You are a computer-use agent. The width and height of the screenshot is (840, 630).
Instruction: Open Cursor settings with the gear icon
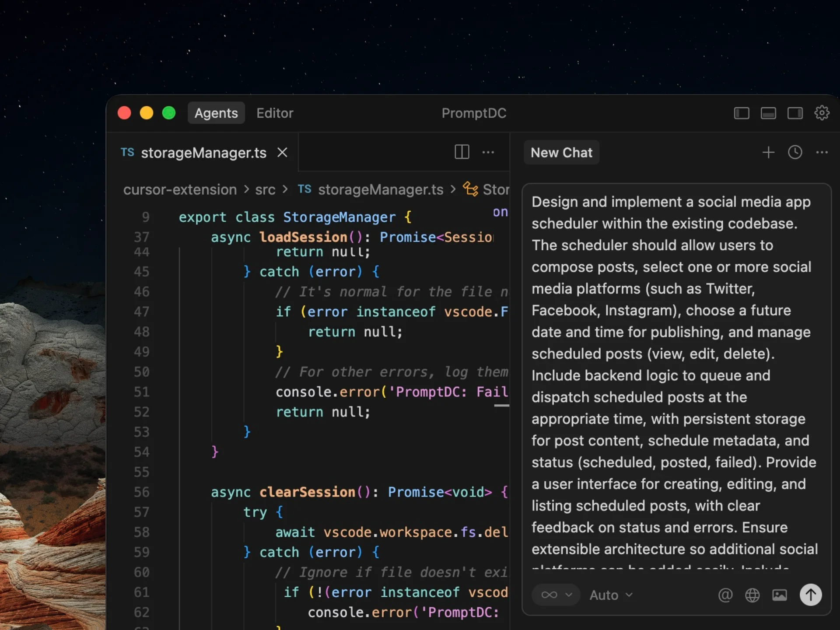coord(822,112)
